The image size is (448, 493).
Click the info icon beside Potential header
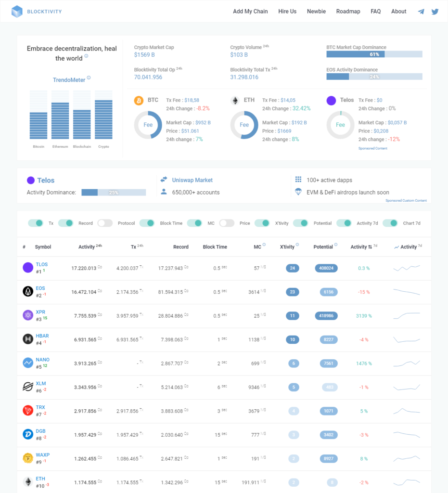336,245
